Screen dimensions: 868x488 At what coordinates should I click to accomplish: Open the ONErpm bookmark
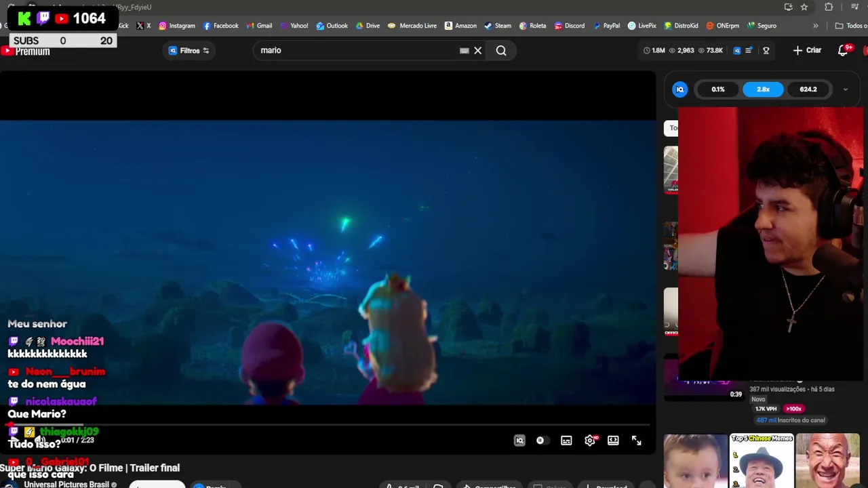(722, 26)
